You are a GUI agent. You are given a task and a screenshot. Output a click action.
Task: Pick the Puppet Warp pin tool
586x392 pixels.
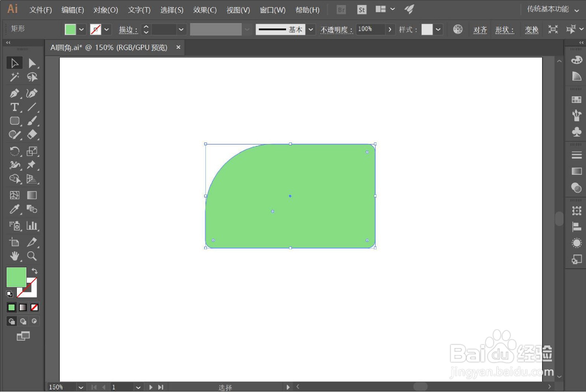(32, 165)
